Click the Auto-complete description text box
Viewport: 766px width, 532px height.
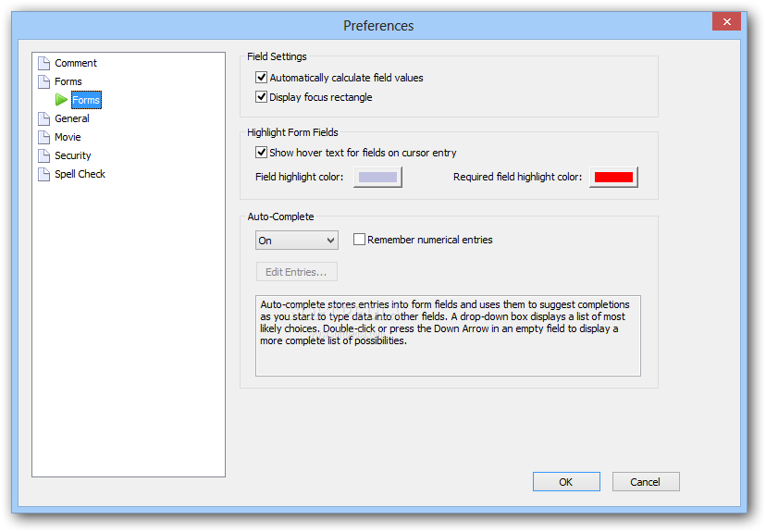pos(448,336)
